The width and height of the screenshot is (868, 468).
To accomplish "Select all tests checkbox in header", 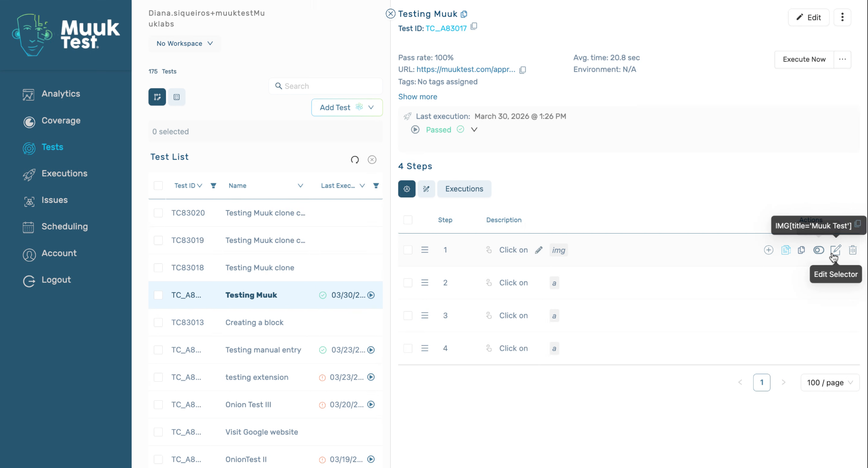I will pyautogui.click(x=158, y=186).
